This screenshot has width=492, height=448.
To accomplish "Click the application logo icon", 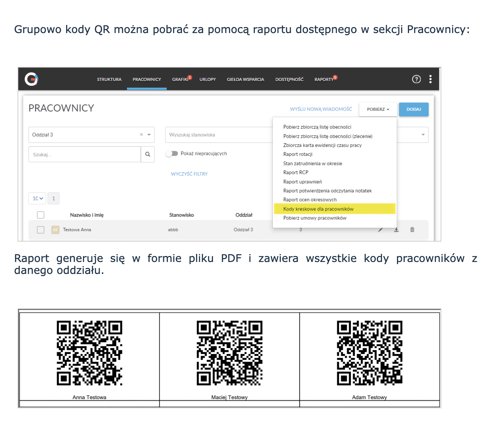I will 31,79.
